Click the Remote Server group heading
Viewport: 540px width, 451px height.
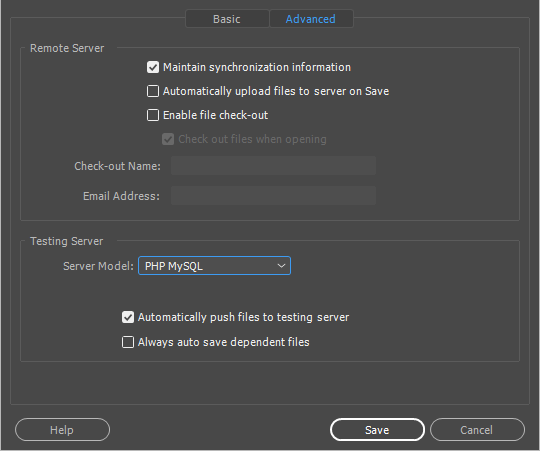tap(67, 48)
